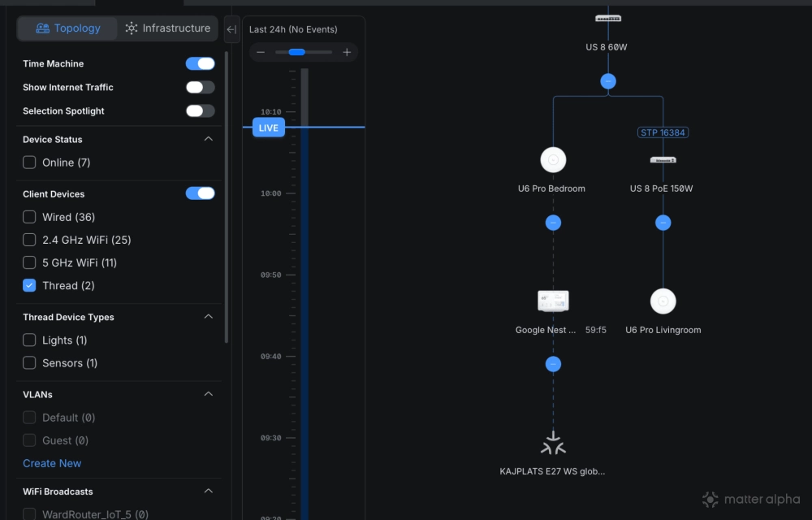812x520 pixels.
Task: Click the sidebar vertical scrollbar
Action: pos(227,197)
